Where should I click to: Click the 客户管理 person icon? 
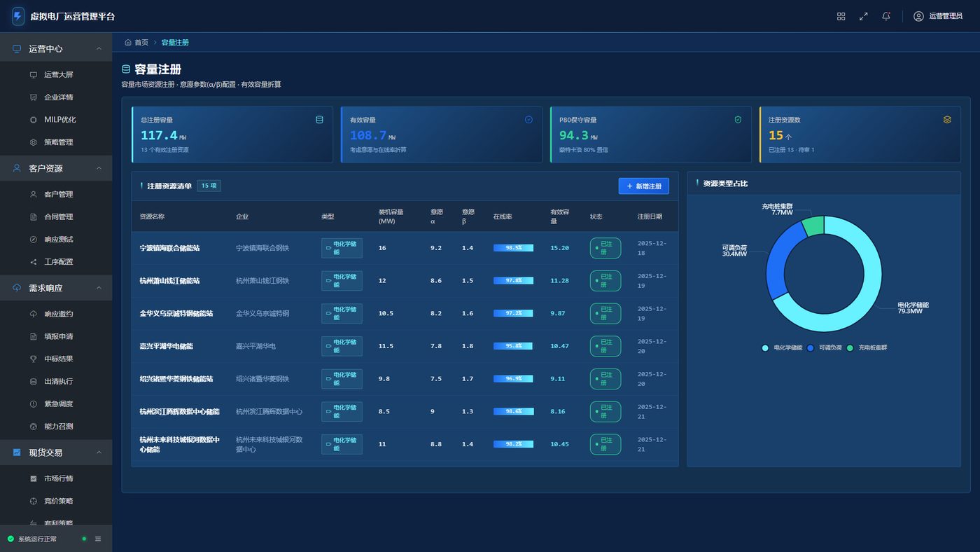(33, 194)
